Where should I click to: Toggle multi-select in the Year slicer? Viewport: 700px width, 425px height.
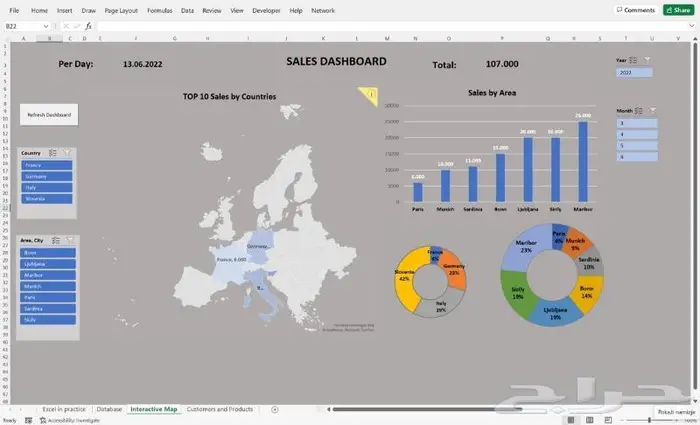pos(633,60)
